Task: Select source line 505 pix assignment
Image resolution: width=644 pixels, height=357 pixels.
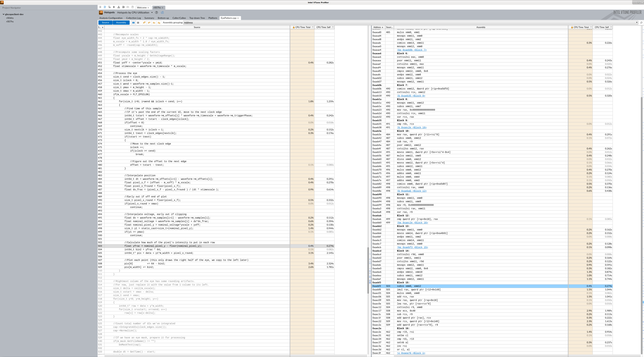Action: tap(216, 253)
